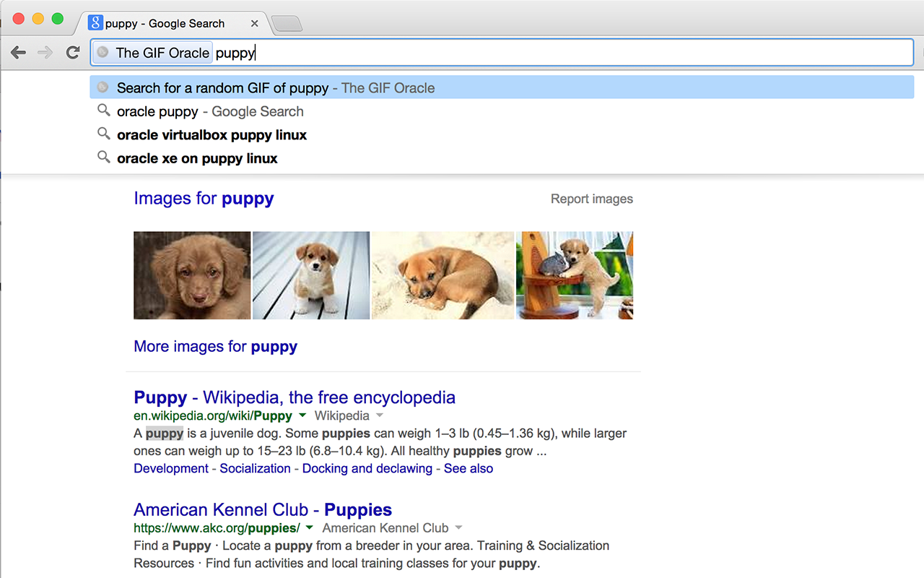Click the gray 'American Kennel Club' source label

coord(385,527)
